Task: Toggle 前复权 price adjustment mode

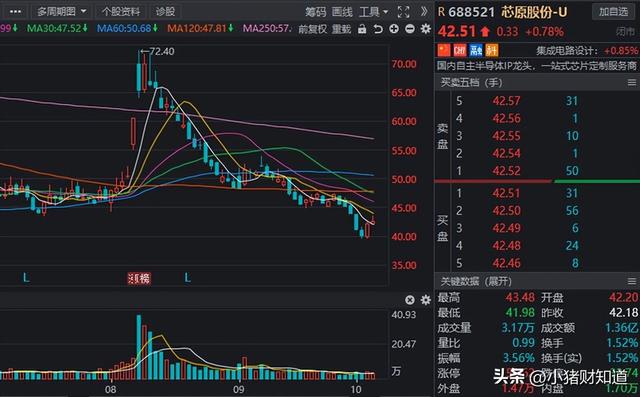Action: click(313, 29)
